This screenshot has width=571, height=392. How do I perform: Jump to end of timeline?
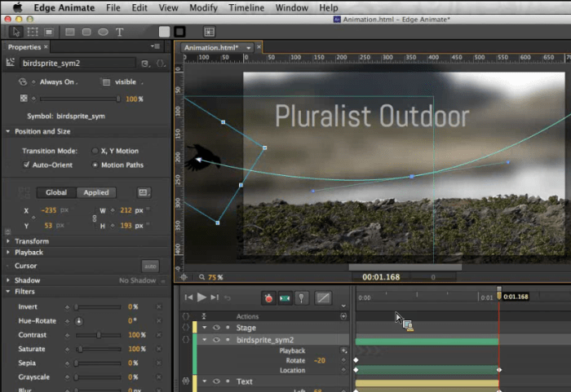pos(215,297)
